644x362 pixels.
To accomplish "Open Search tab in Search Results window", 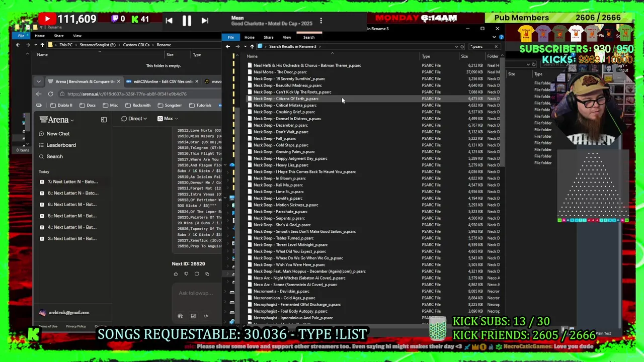I will point(308,37).
